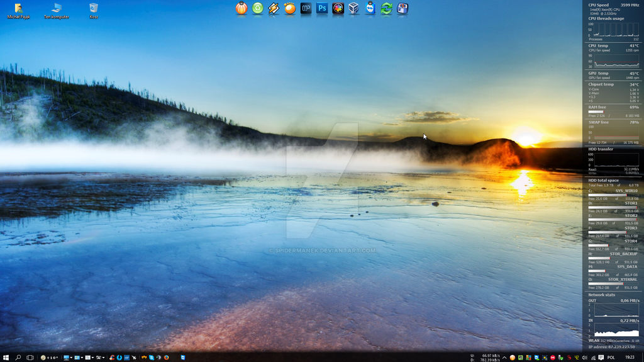Click the Network IN traffic graph
The image size is (644, 362).
click(616, 331)
